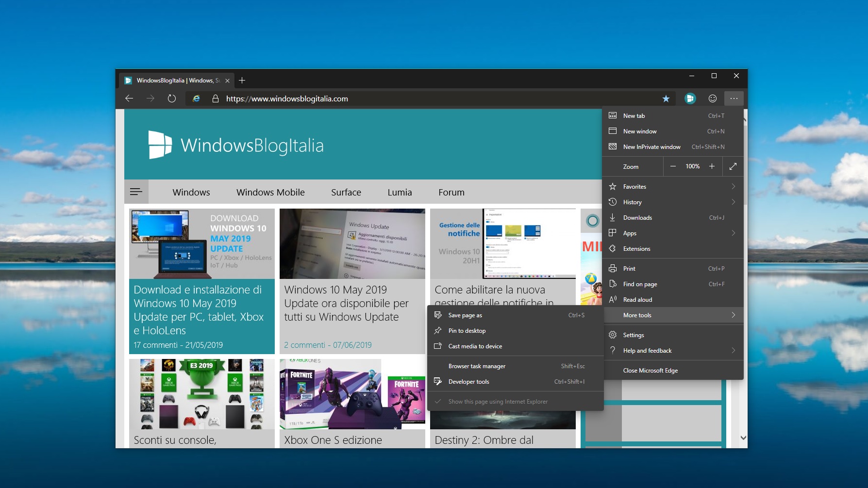
Task: Click the History clock icon in menu
Action: pyautogui.click(x=613, y=202)
